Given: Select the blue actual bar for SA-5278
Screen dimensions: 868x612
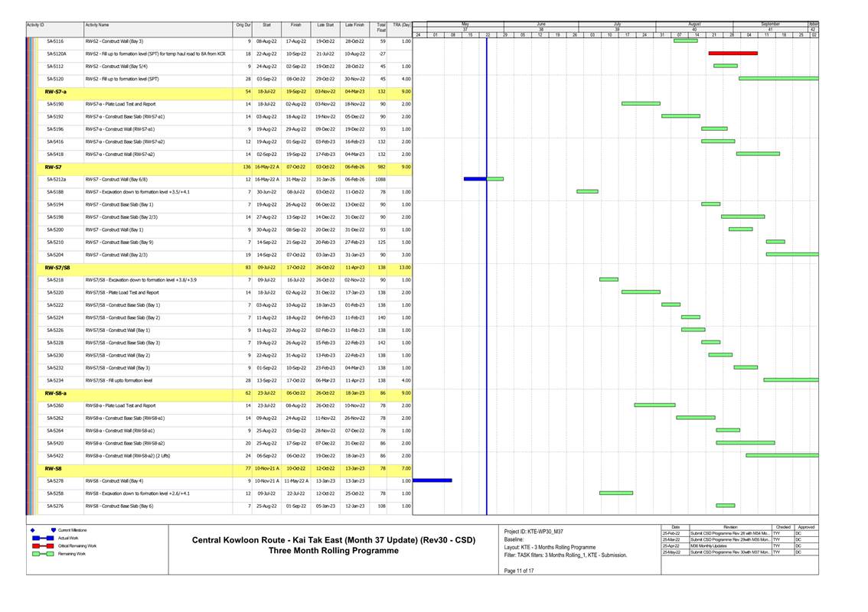Looking at the screenshot, I should click(x=432, y=480).
